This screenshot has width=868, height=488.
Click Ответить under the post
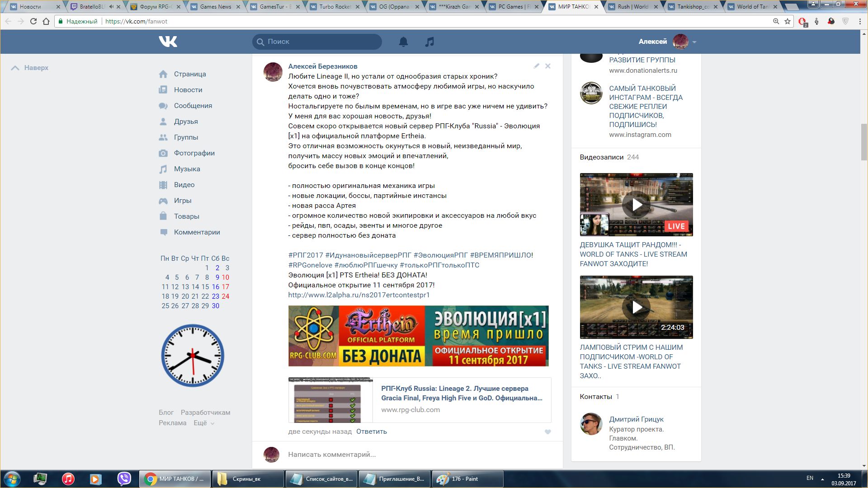pos(372,432)
